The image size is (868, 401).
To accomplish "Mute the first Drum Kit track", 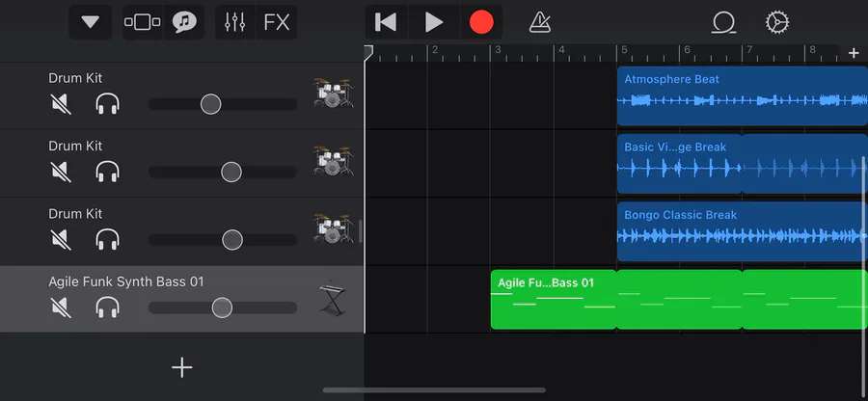I will pos(62,104).
